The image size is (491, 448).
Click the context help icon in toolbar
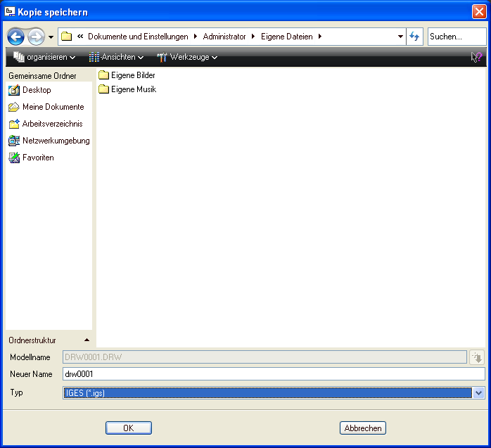point(476,58)
